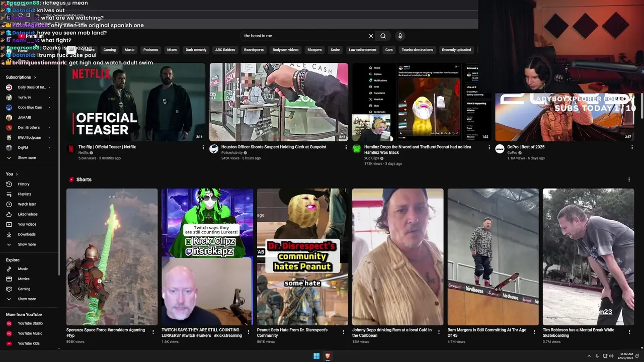Viewport: 644px width, 362px height.
Task: Open options menu for Hamlinz video
Action: point(489,147)
